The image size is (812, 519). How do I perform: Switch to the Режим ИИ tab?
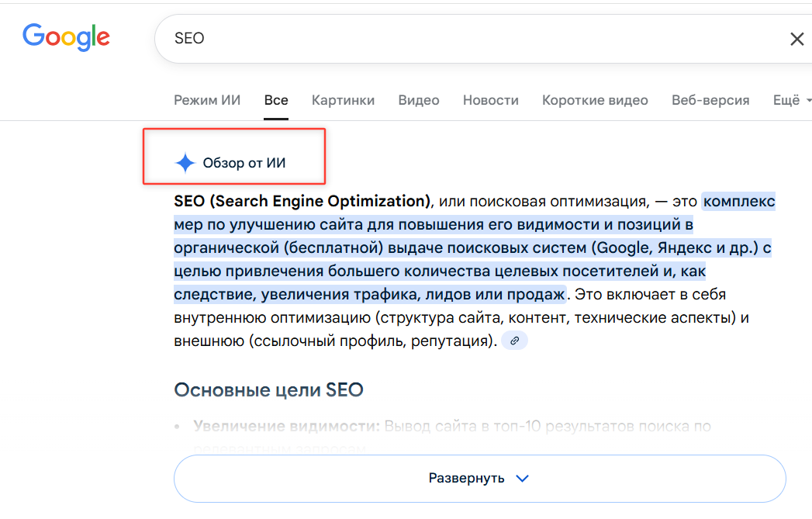[x=206, y=100]
